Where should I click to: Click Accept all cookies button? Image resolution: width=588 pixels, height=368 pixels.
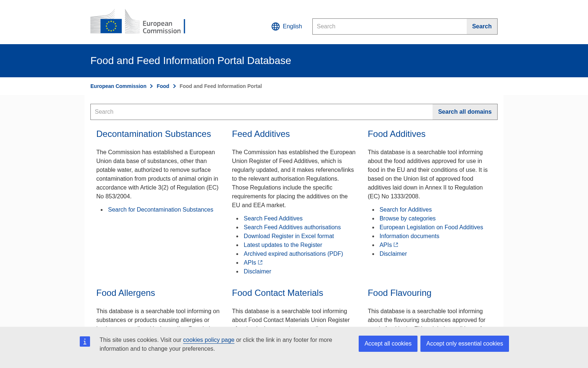pyautogui.click(x=388, y=344)
